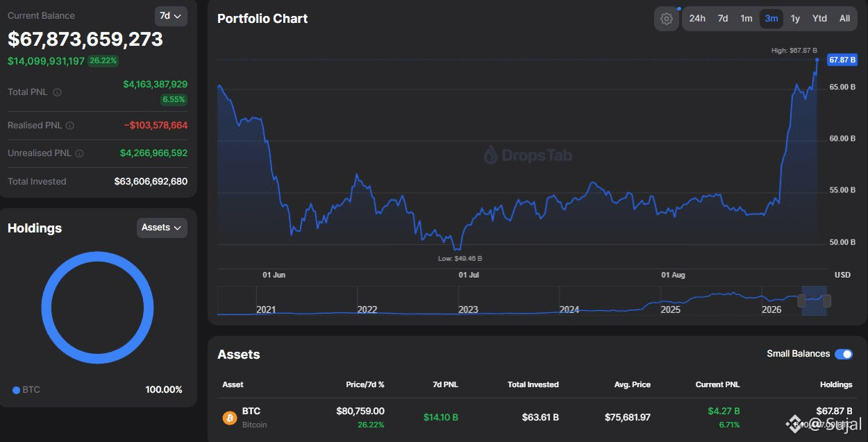Click info icon next to Total PNL
This screenshot has height=442, width=868.
[58, 92]
